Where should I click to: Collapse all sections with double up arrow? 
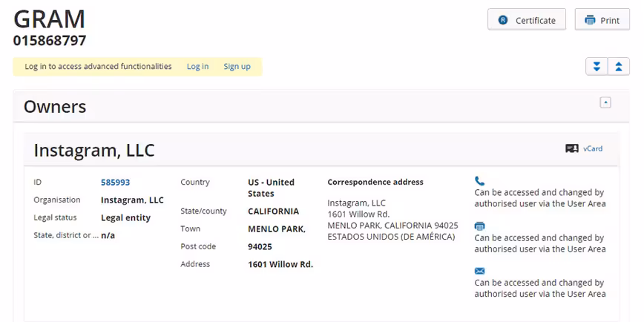tap(619, 66)
